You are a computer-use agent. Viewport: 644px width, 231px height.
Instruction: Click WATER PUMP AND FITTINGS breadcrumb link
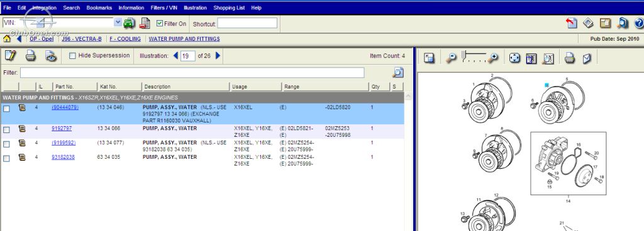(x=184, y=39)
